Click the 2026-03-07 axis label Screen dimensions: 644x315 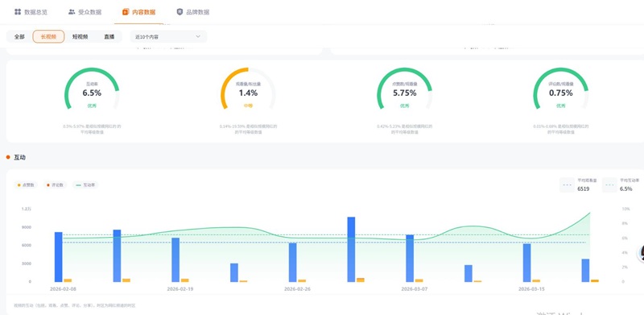[x=415, y=289]
